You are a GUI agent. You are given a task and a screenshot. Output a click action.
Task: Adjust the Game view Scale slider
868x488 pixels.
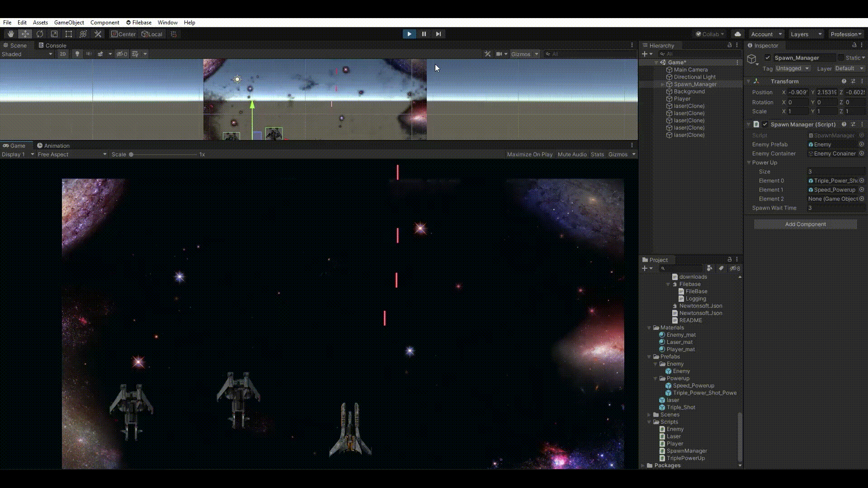131,155
